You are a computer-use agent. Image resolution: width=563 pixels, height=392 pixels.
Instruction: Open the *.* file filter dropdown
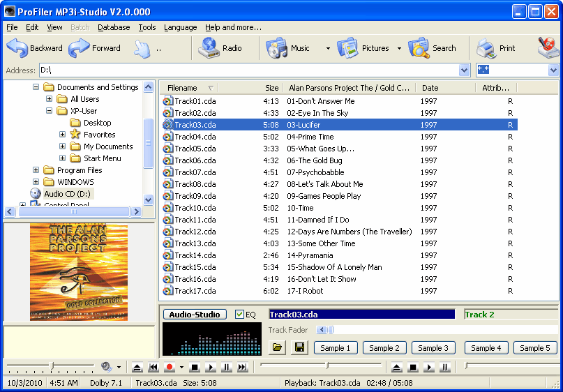tap(553, 70)
